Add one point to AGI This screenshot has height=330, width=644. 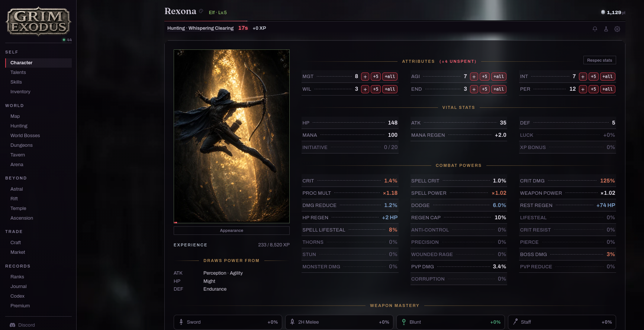point(474,77)
